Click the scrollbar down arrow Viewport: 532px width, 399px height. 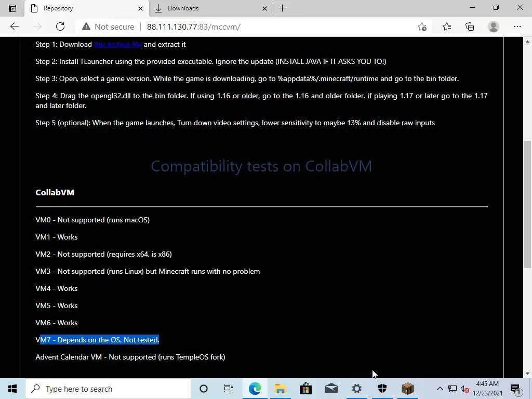pos(527,374)
